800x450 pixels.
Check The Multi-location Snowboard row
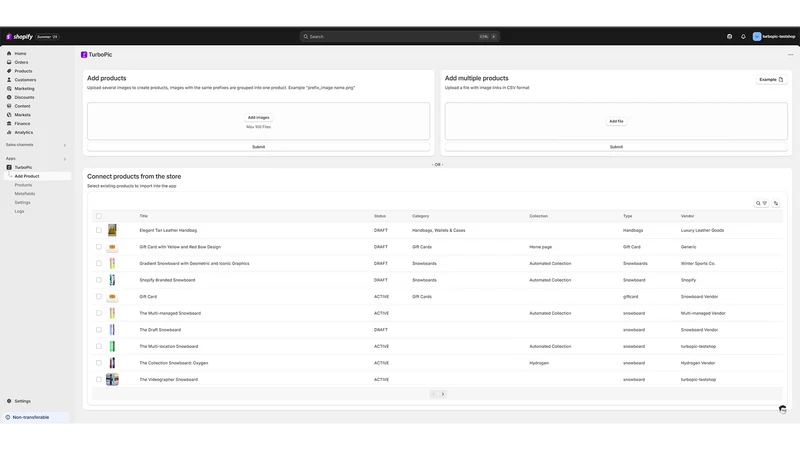tap(99, 346)
